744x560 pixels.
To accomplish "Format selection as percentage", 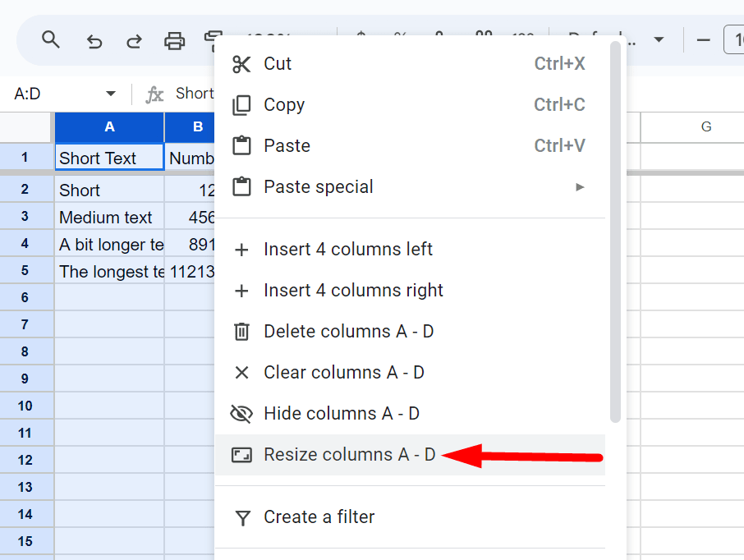I will (399, 36).
